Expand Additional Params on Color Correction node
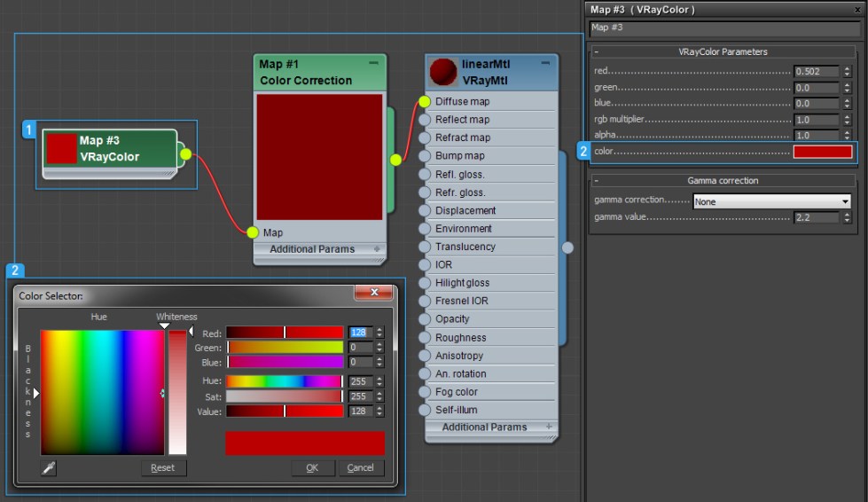Image resolution: width=868 pixels, height=502 pixels. pyautogui.click(x=377, y=249)
